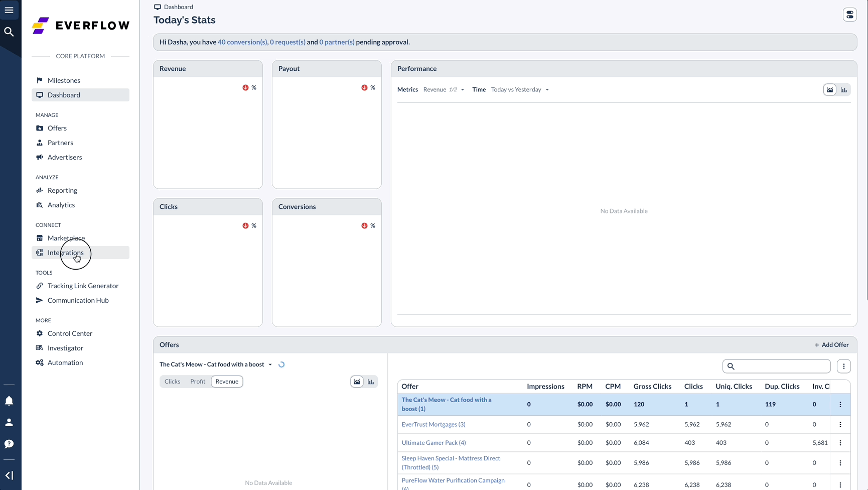Screen dimensions: 868x490
Task: Click the Investigator icon
Action: pos(40,348)
